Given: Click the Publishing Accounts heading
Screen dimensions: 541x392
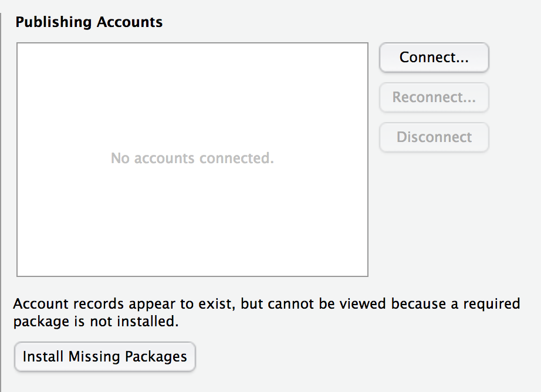Looking at the screenshot, I should tap(89, 22).
